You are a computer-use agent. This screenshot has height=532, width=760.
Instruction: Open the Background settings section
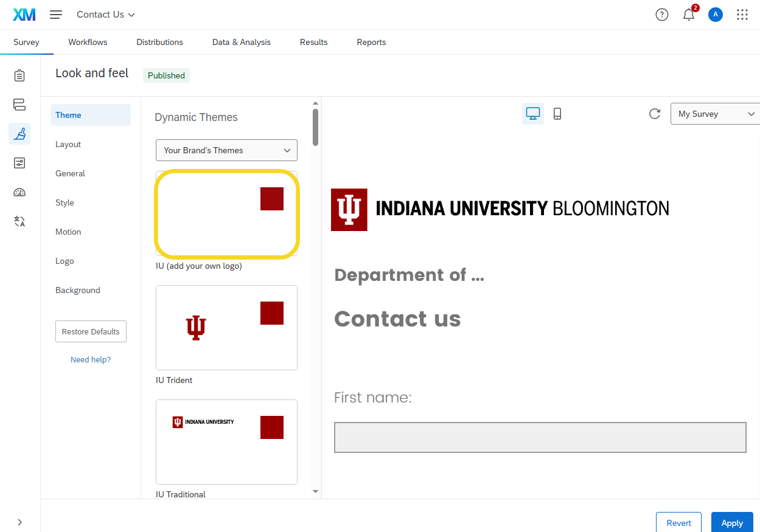pos(78,290)
